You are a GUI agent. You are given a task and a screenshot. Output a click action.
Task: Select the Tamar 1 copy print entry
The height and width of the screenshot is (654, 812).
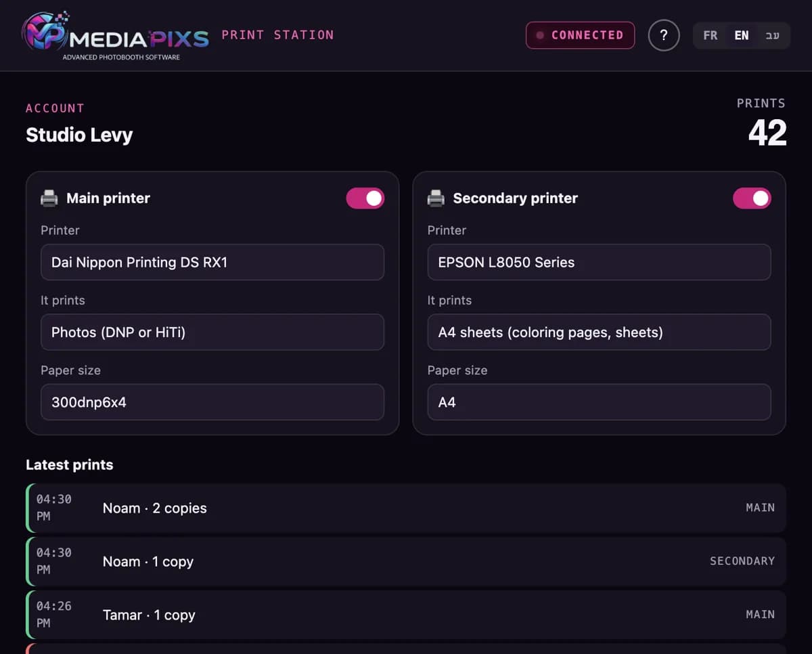click(x=406, y=615)
